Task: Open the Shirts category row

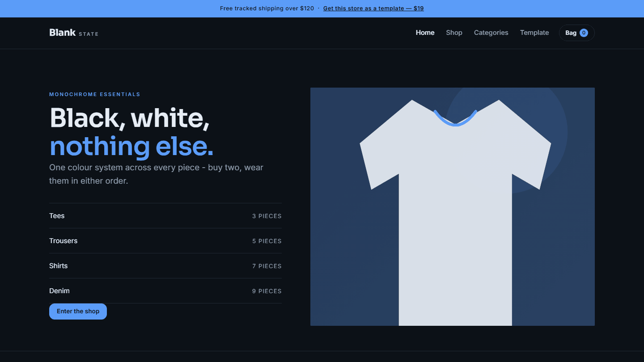Action: (x=165, y=266)
